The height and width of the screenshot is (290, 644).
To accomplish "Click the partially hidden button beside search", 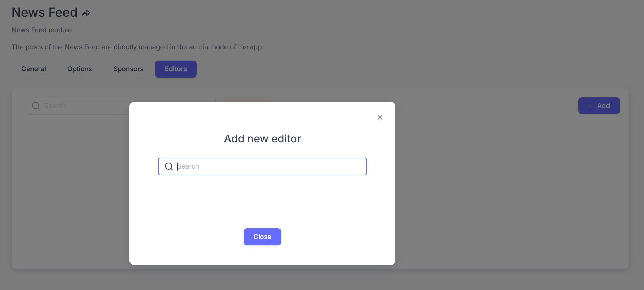I will [x=248, y=99].
